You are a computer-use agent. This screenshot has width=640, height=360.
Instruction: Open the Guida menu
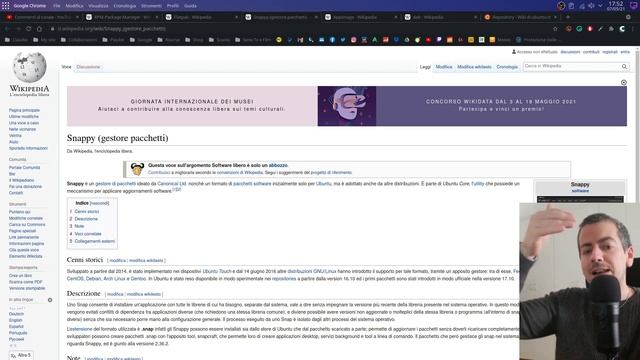tap(190, 6)
